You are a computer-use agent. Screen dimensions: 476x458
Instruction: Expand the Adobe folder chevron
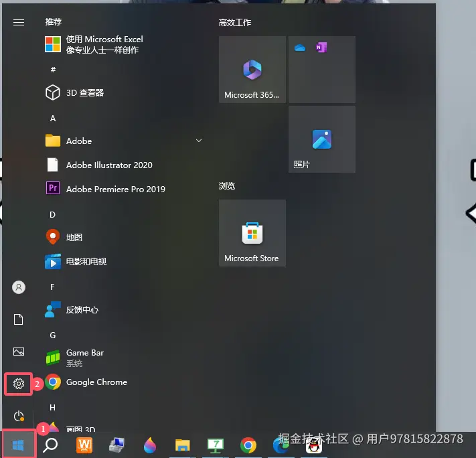(x=199, y=141)
